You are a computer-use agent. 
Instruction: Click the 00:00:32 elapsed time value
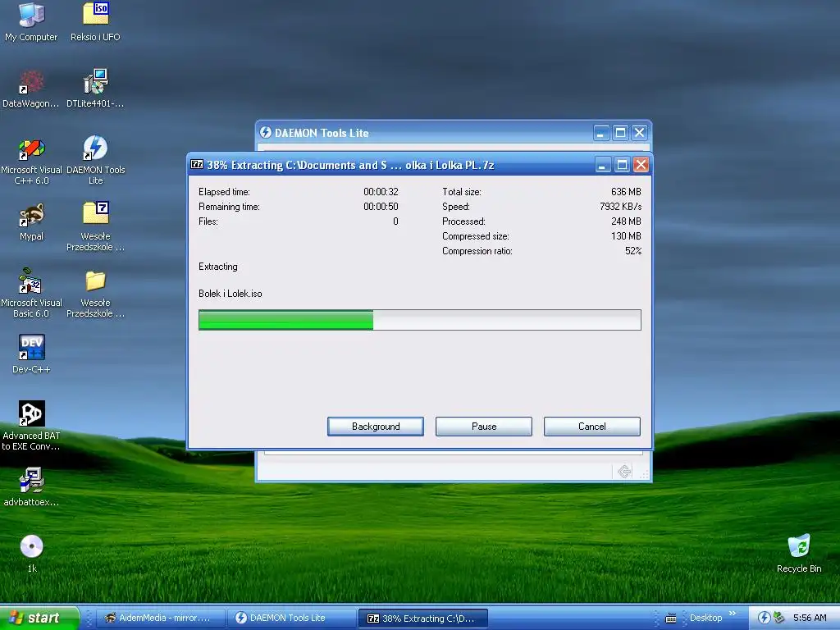[x=381, y=192]
